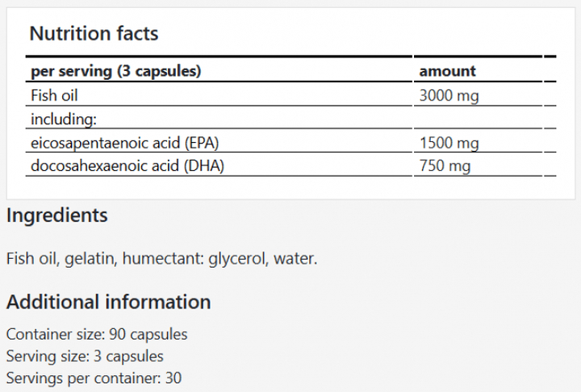Click the docosahexaenoic acid (DHA) row label
This screenshot has width=581, height=392.
[127, 167]
